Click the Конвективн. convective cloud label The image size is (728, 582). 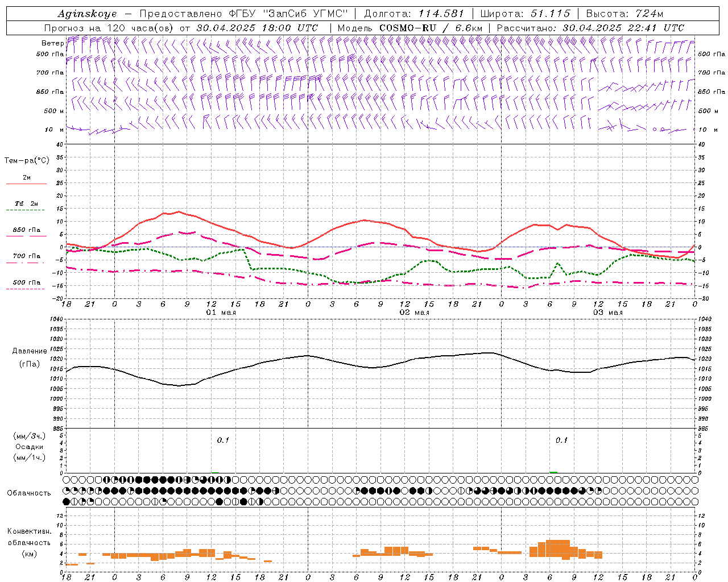pos(29,531)
